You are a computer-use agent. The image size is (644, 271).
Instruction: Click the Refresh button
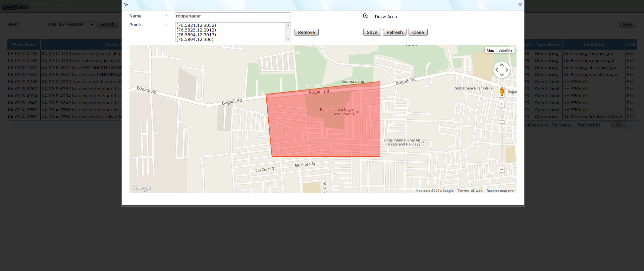point(395,32)
